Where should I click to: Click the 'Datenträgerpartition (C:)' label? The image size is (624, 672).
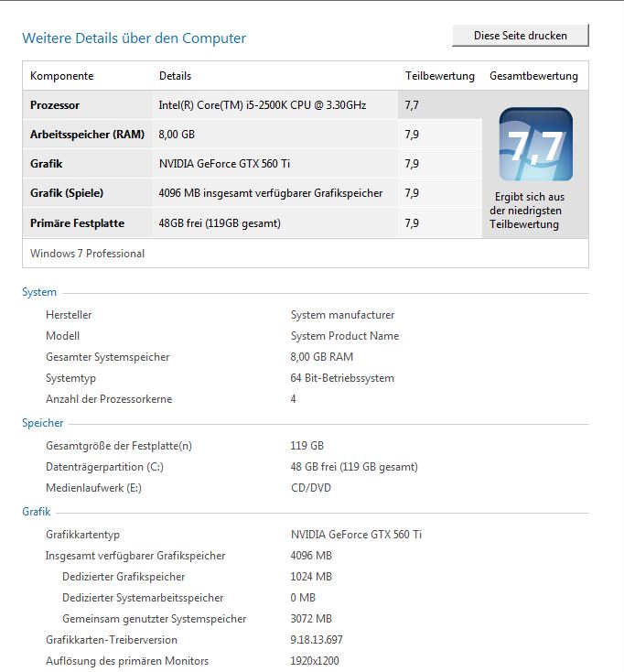104,467
